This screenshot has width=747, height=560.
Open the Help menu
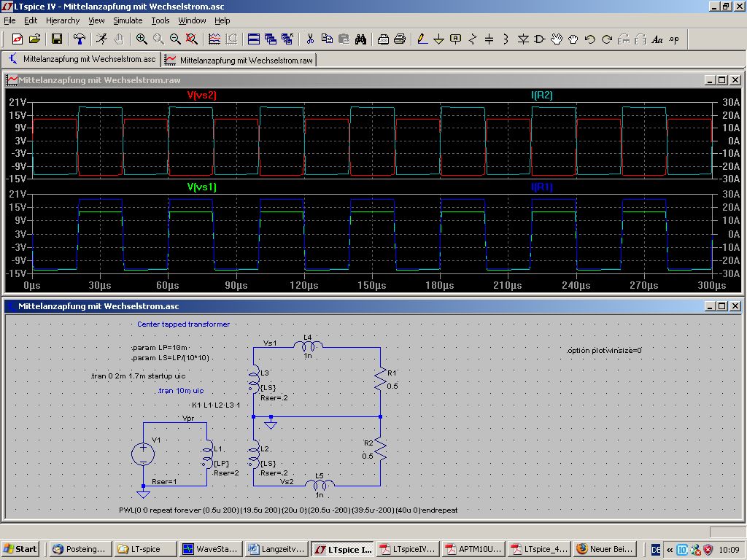[222, 20]
